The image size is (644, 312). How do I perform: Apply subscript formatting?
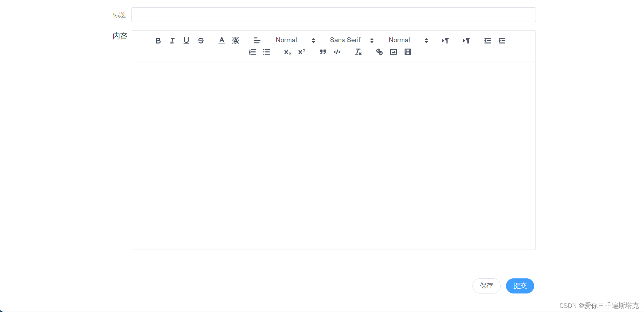[288, 52]
